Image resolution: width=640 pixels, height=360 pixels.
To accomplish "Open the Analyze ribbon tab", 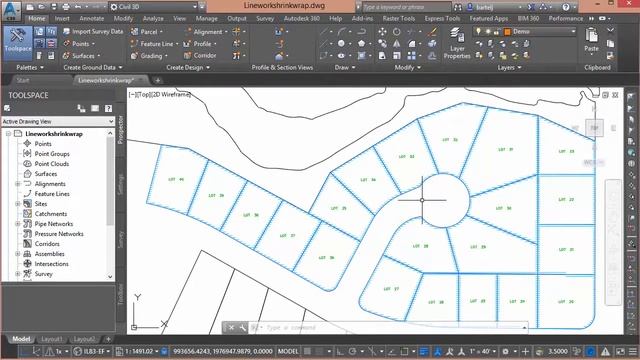I will (x=153, y=18).
